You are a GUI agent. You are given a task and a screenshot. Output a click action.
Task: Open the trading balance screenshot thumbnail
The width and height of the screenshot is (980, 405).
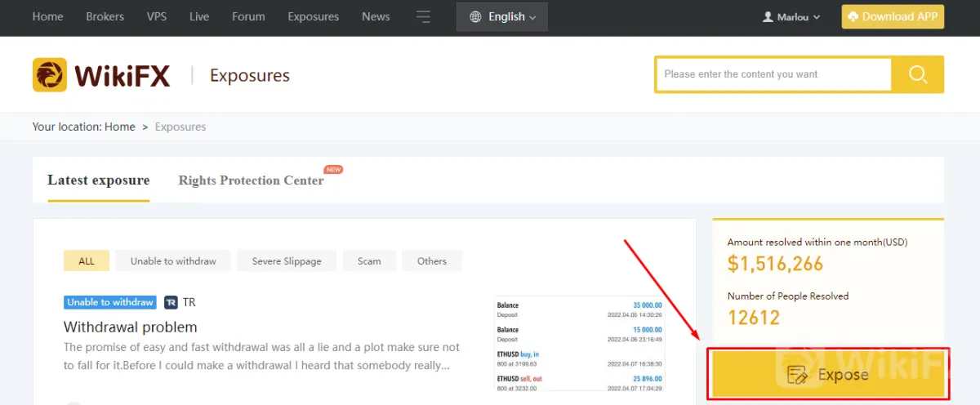(x=580, y=343)
